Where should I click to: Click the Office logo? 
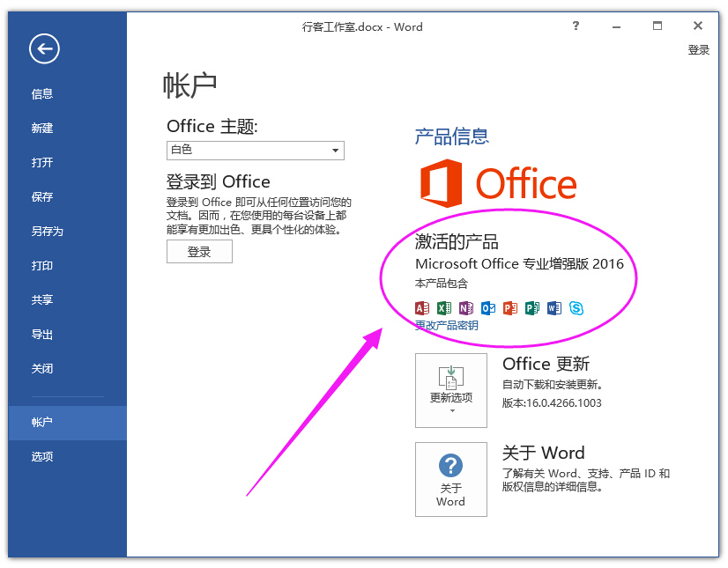tap(498, 183)
